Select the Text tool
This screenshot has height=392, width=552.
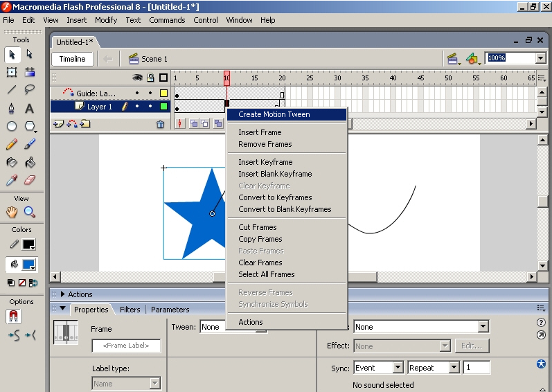pos(30,108)
